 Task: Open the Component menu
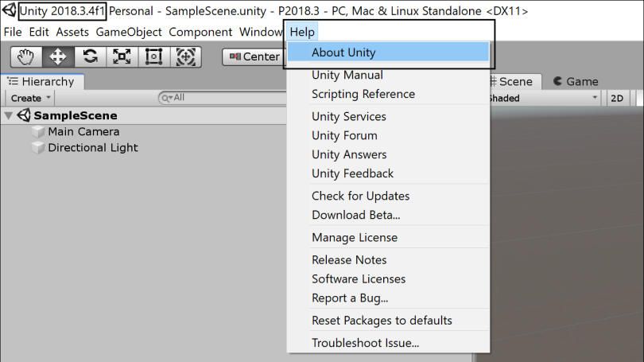point(200,32)
